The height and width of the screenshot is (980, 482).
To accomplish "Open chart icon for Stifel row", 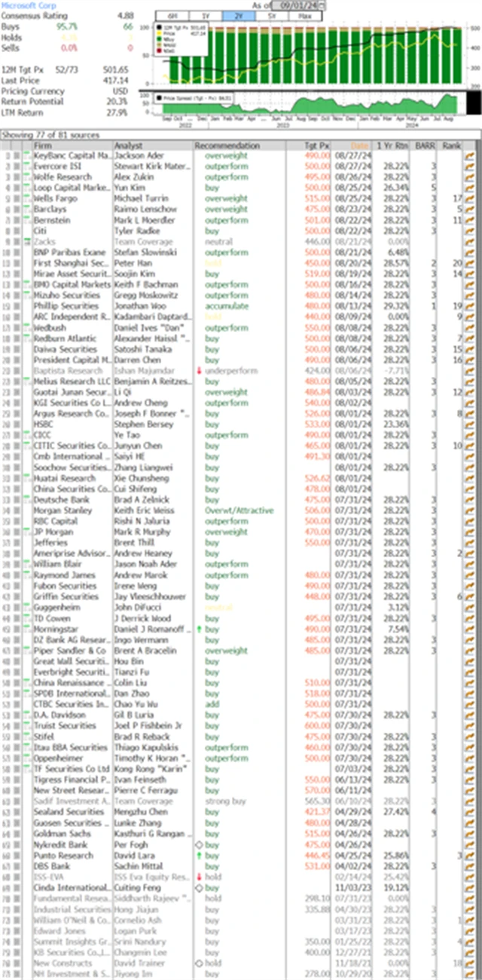I will (471, 737).
